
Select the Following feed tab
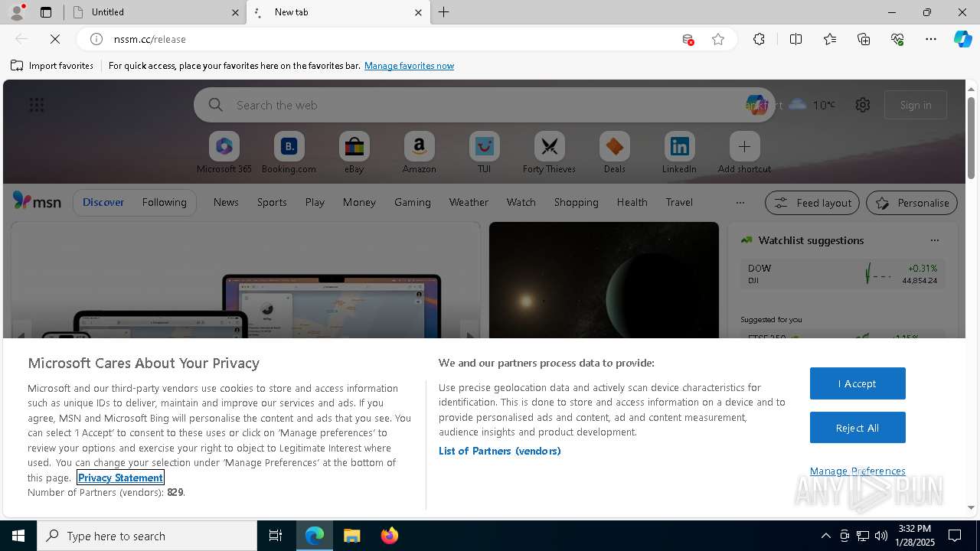(164, 202)
